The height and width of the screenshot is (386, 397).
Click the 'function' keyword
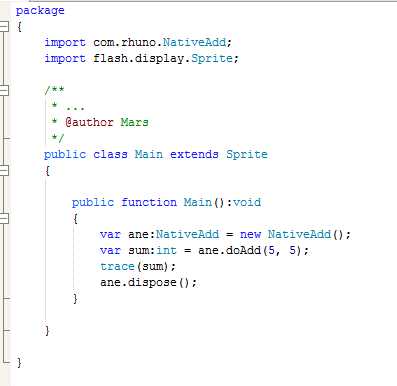pos(149,202)
